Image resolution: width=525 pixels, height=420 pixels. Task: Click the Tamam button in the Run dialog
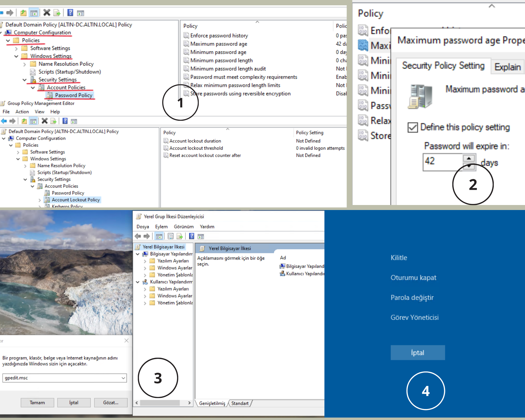[x=37, y=402]
